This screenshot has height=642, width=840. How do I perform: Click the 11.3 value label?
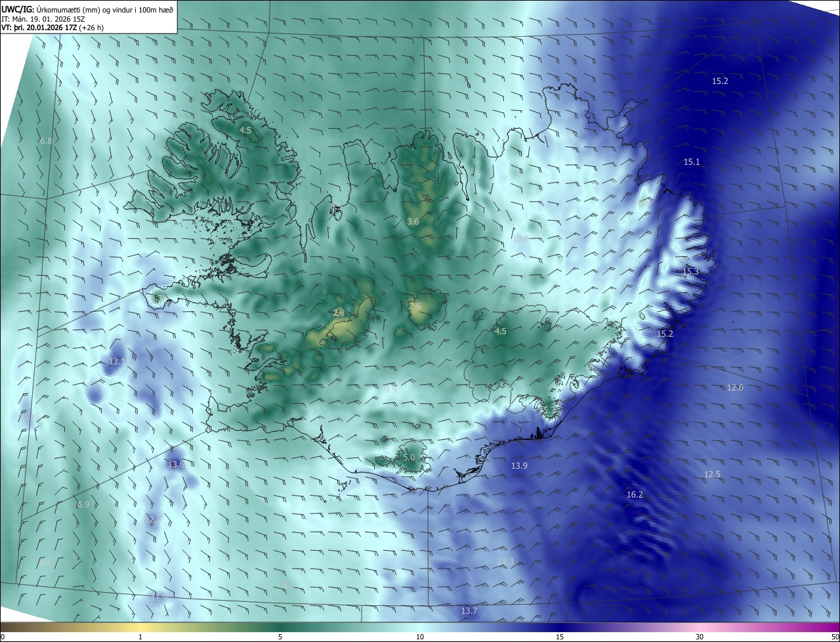[x=505, y=562]
